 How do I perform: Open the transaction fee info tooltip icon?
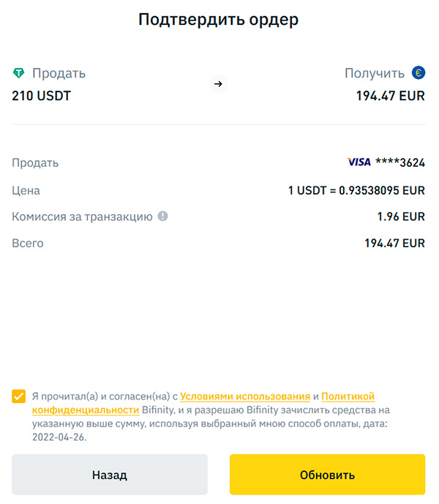[163, 217]
